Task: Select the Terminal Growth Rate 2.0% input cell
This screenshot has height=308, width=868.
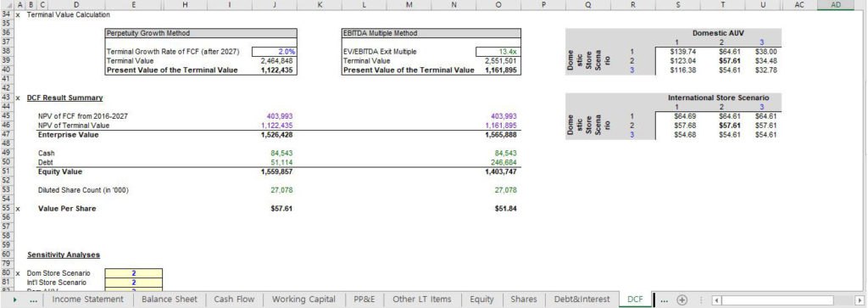Action: 275,52
